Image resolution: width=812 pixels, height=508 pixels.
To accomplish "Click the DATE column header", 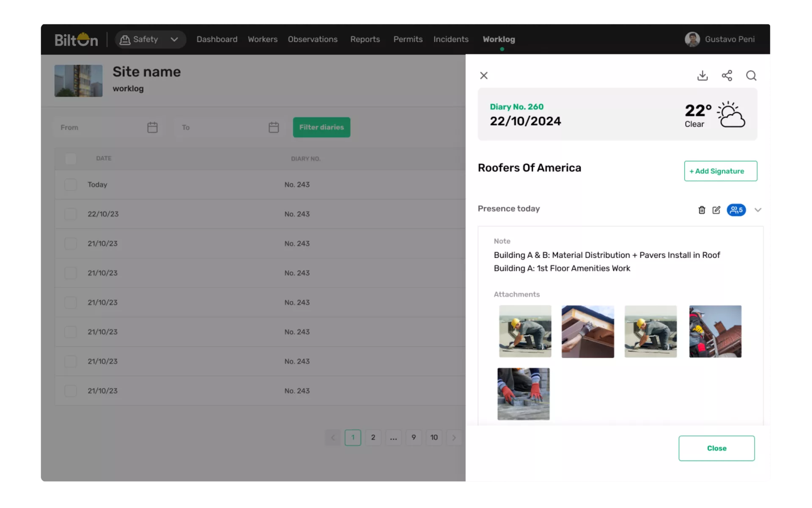I will (104, 158).
